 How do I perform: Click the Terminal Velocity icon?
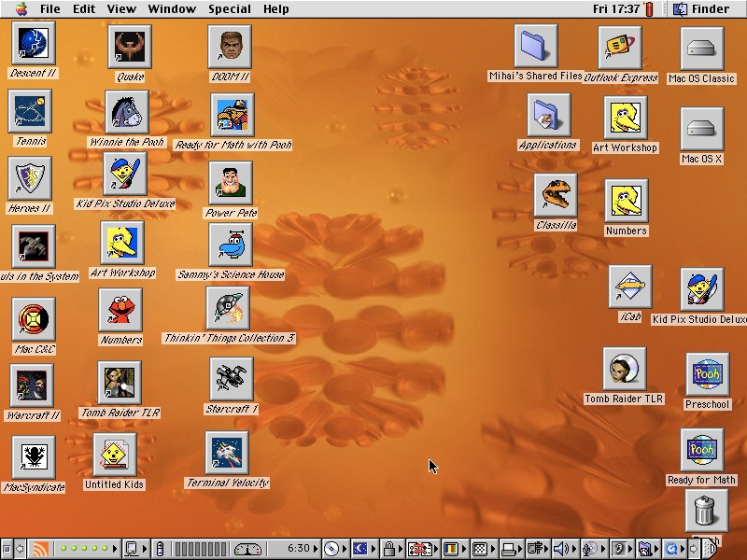(227, 453)
